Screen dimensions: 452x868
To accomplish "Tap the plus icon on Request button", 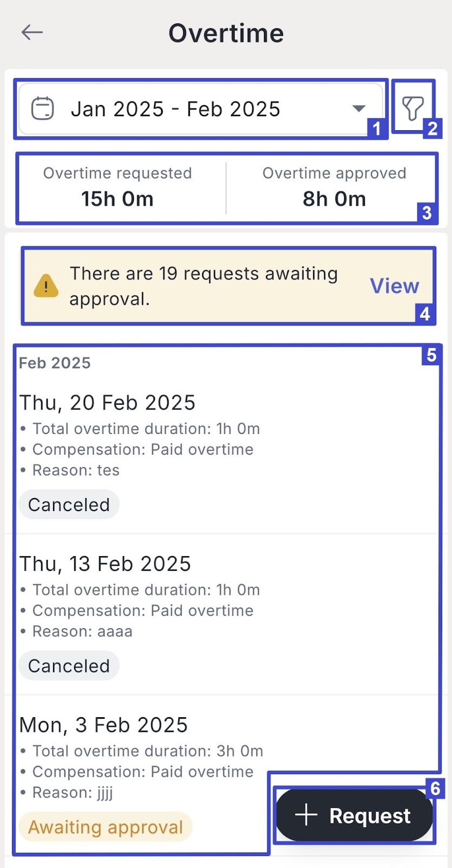I will click(306, 815).
